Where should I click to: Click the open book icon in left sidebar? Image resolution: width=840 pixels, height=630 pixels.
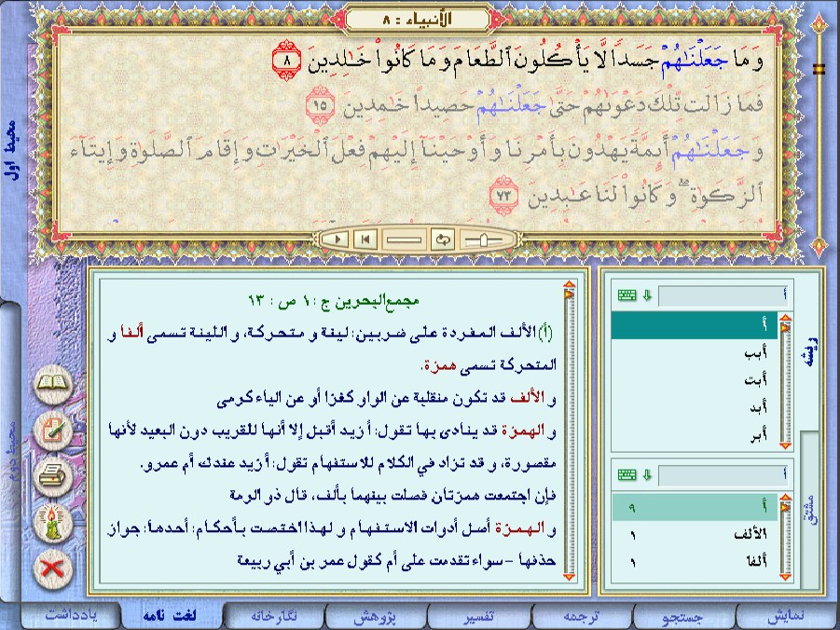[x=53, y=384]
